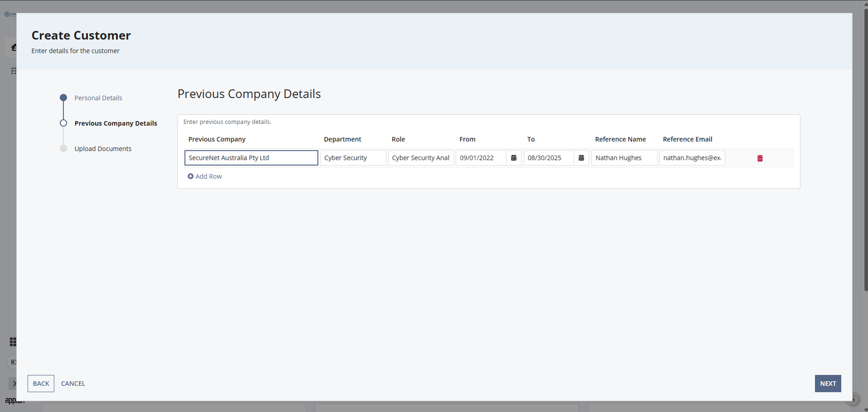
Task: Open the Upload Documents step
Action: pos(103,149)
